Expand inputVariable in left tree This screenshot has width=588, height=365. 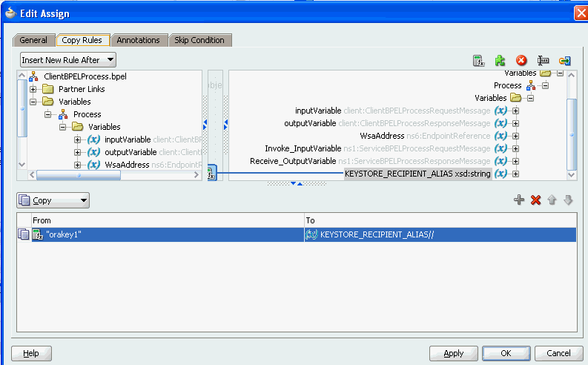[x=77, y=140]
